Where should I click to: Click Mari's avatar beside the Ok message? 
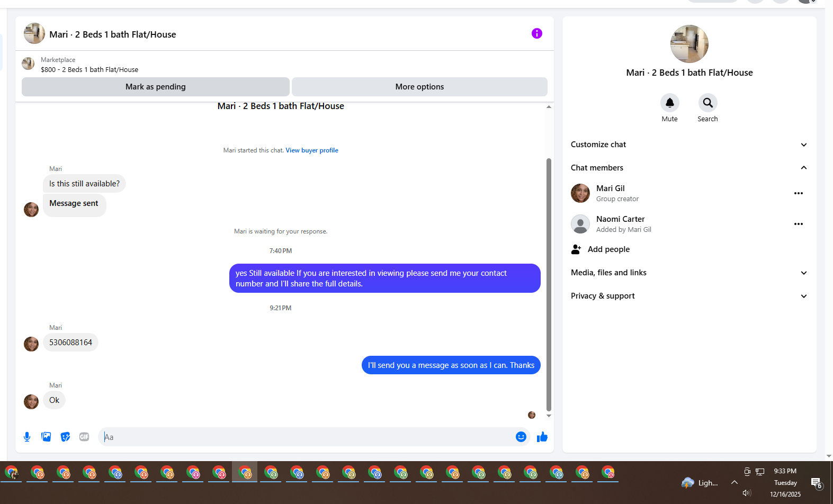coord(31,402)
